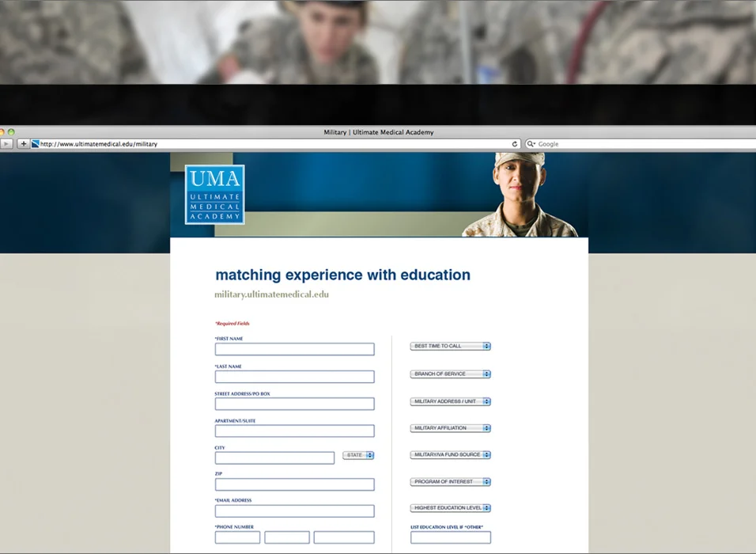Click the Last Name input field

tap(295, 377)
